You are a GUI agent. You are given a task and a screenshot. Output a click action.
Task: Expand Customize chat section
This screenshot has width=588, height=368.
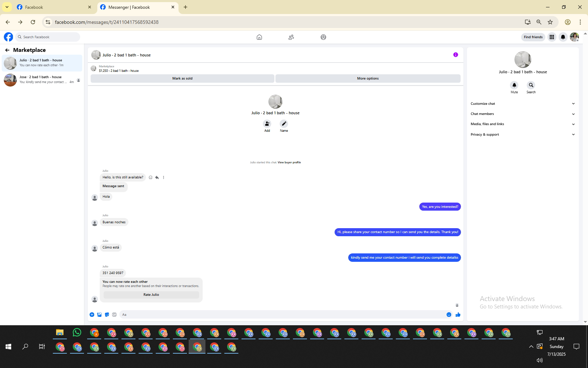tap(523, 104)
